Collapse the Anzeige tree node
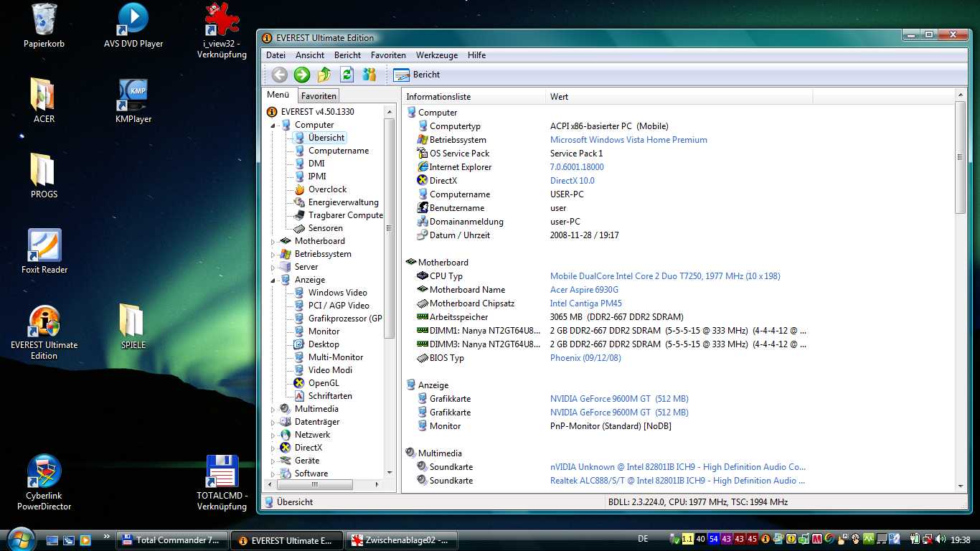This screenshot has height=551, width=980. pos(273,280)
